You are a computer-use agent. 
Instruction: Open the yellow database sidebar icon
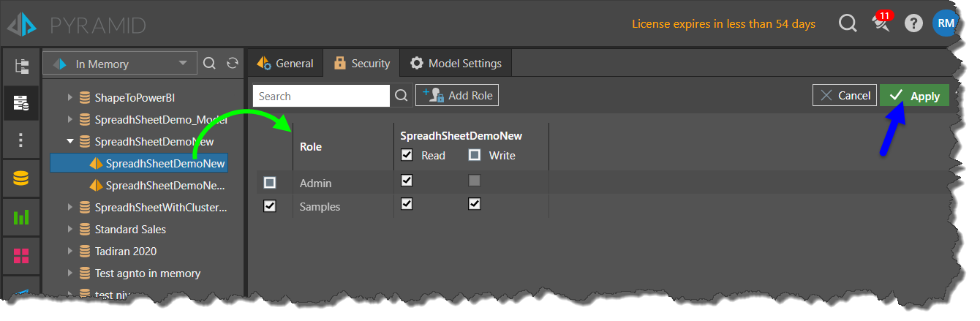(21, 179)
